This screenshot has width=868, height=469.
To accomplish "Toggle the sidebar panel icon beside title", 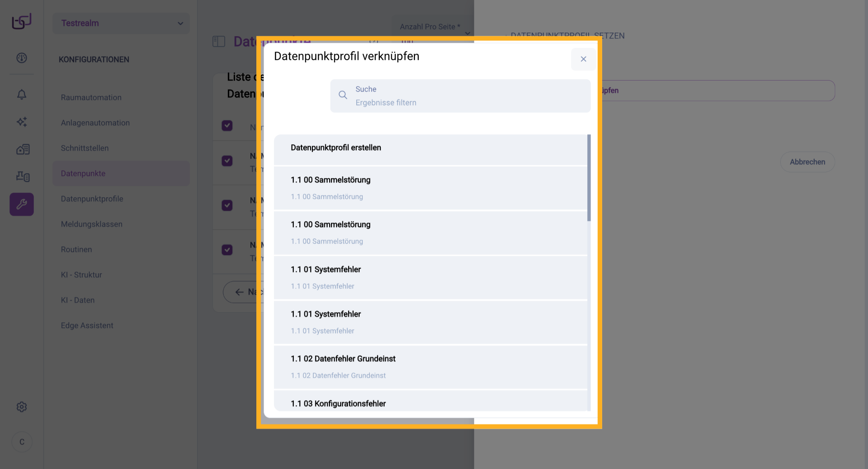I will pyautogui.click(x=219, y=42).
